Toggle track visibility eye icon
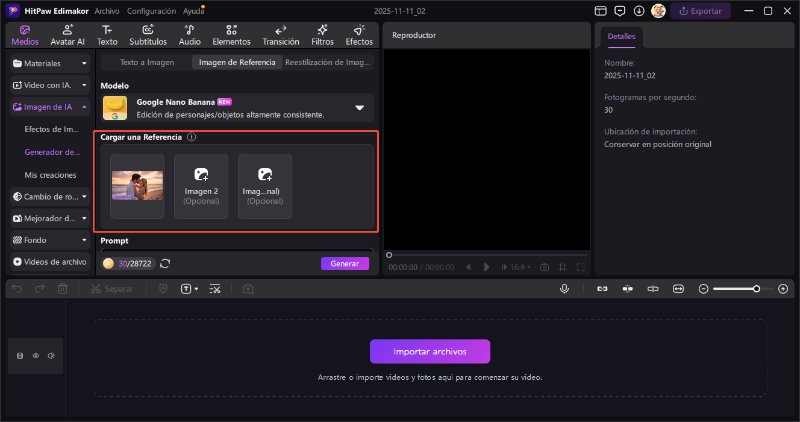The image size is (800, 422). (x=36, y=356)
